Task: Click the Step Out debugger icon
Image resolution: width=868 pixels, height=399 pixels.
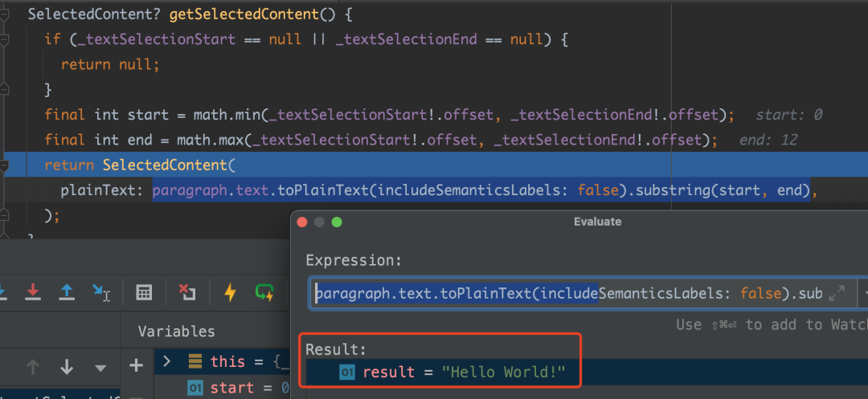Action: coord(68,292)
